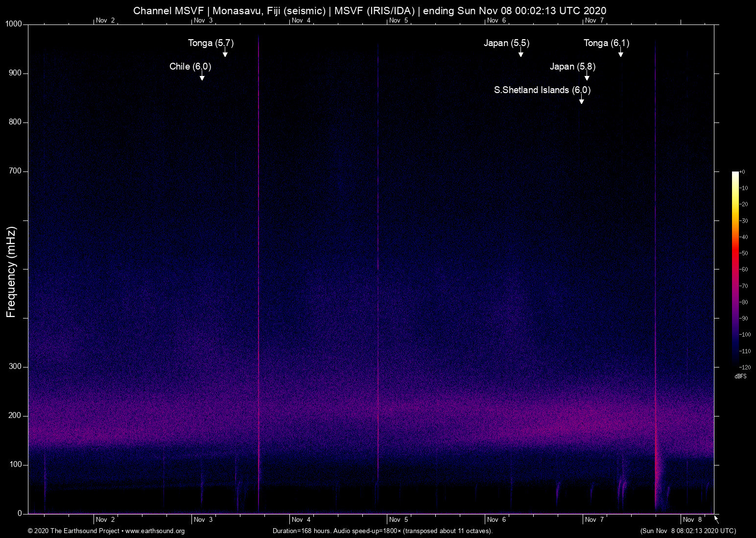Image resolution: width=756 pixels, height=538 pixels.
Task: Click the Japan (5.8) earthquake label
Action: 572,67
